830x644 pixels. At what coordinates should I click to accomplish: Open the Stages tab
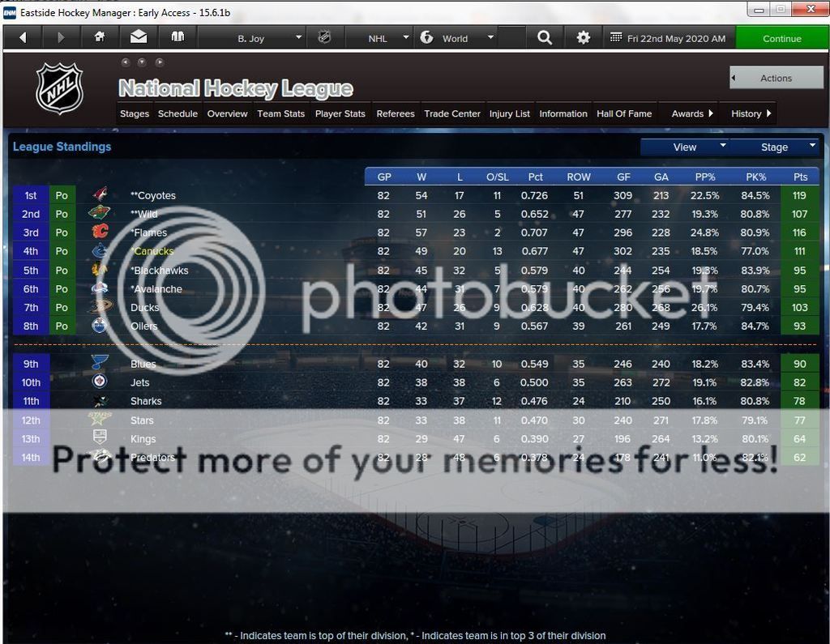(135, 113)
